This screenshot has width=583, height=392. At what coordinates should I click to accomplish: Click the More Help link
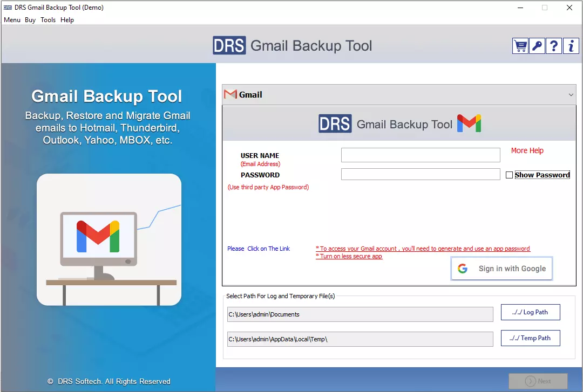(x=527, y=150)
